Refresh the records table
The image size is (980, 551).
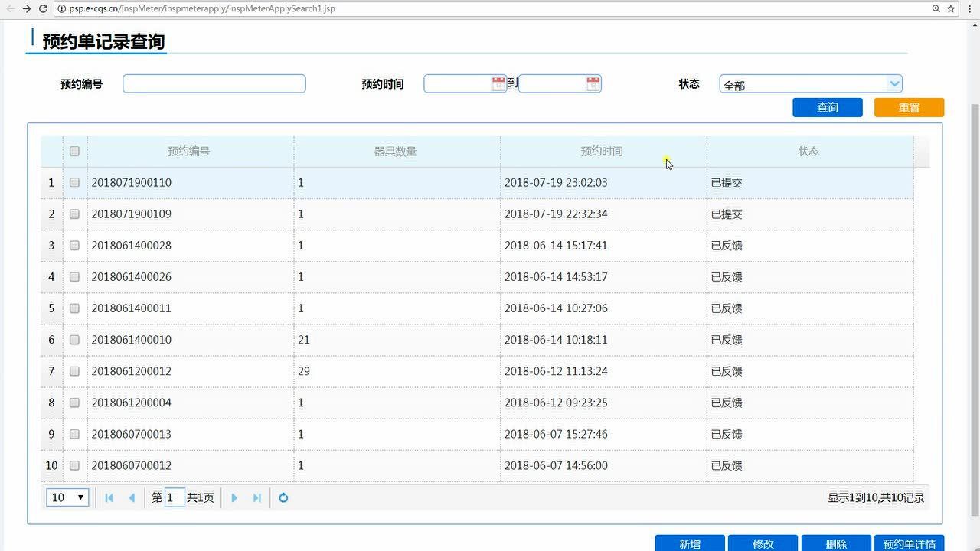(x=283, y=497)
